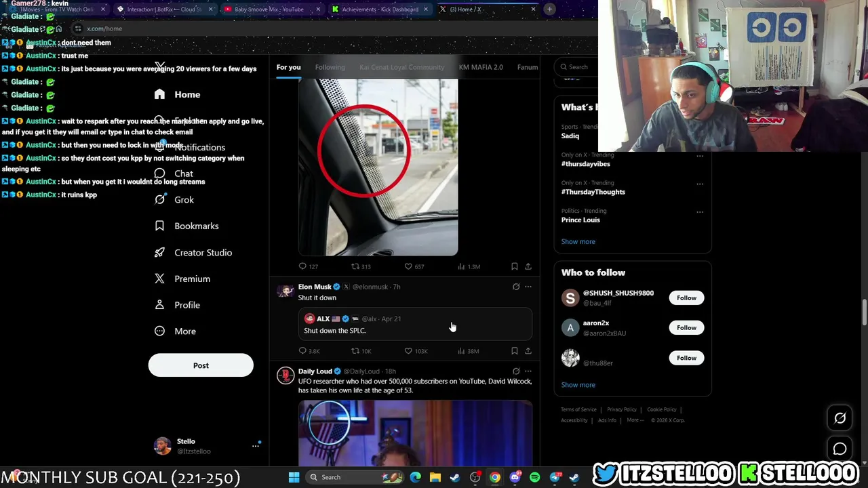Switch to Kai Cenat Loyal Community tab
Viewport: 868px width, 488px height.
401,67
